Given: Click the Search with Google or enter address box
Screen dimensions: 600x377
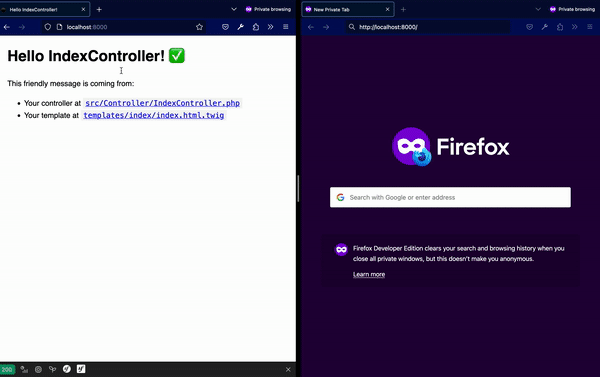Looking at the screenshot, I should coord(450,197).
